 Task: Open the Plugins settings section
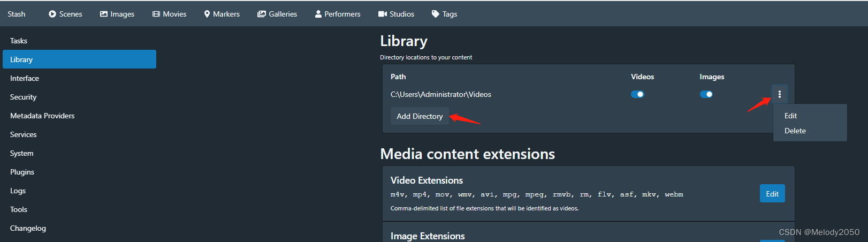[79, 172]
